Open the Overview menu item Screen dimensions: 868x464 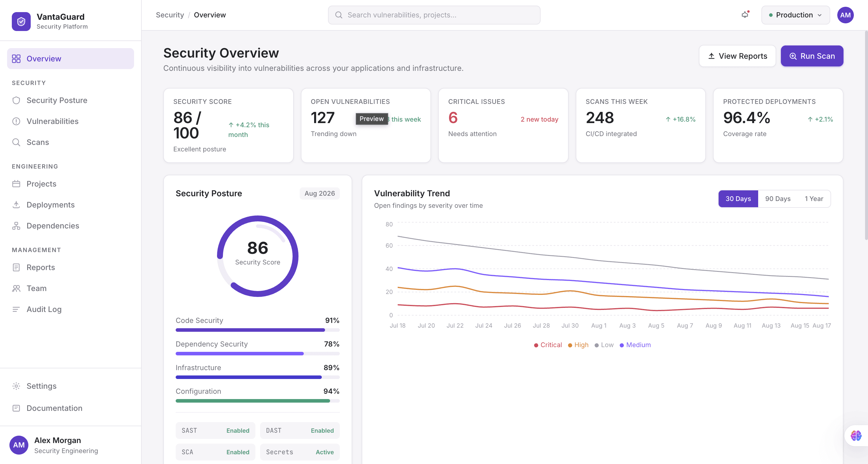click(x=71, y=59)
